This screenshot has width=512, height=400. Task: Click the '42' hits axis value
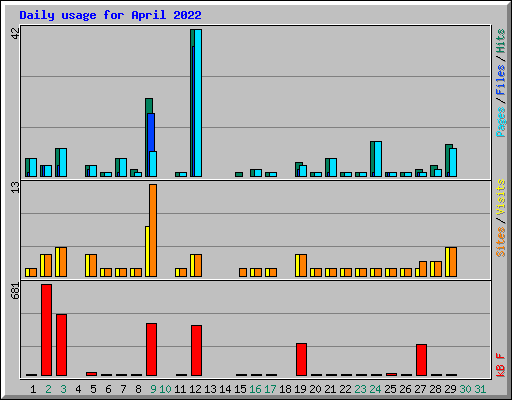[15, 33]
